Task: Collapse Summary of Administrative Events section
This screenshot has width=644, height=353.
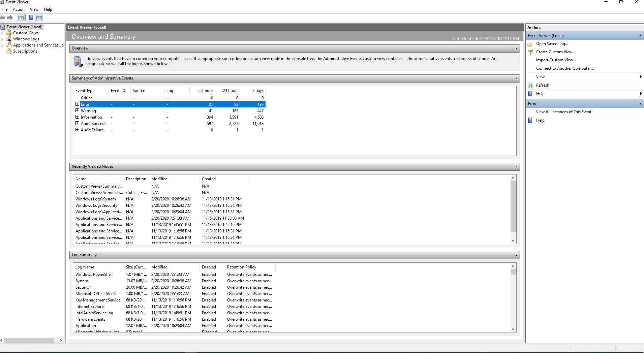Action: click(516, 78)
